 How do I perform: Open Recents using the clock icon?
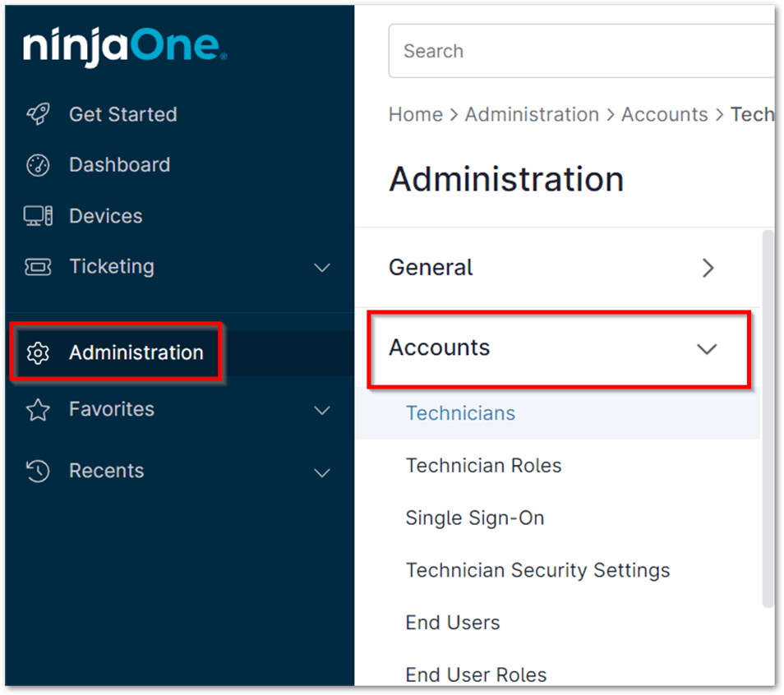click(38, 470)
